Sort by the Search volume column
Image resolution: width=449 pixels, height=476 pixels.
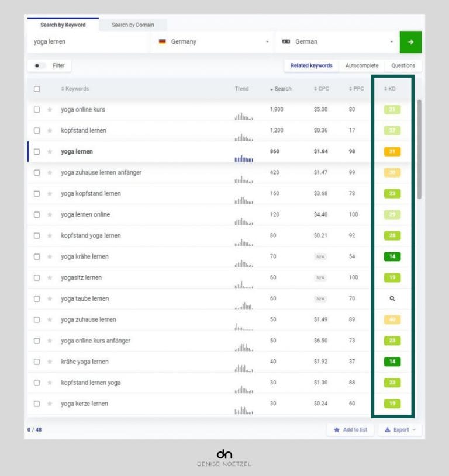point(281,89)
